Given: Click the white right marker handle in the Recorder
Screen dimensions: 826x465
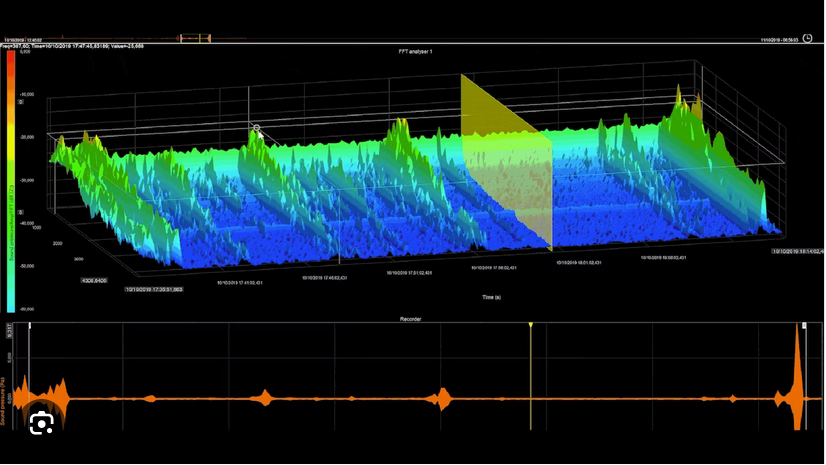Looking at the screenshot, I should [805, 326].
